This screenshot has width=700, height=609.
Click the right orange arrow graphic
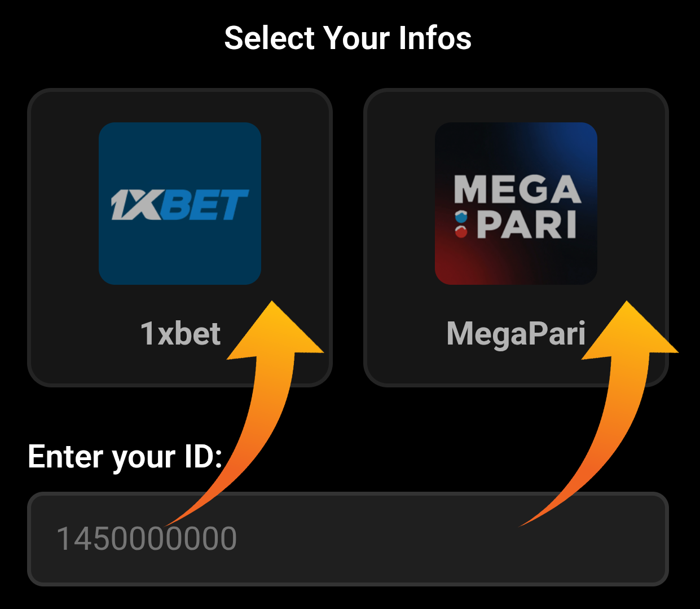pyautogui.click(x=599, y=413)
